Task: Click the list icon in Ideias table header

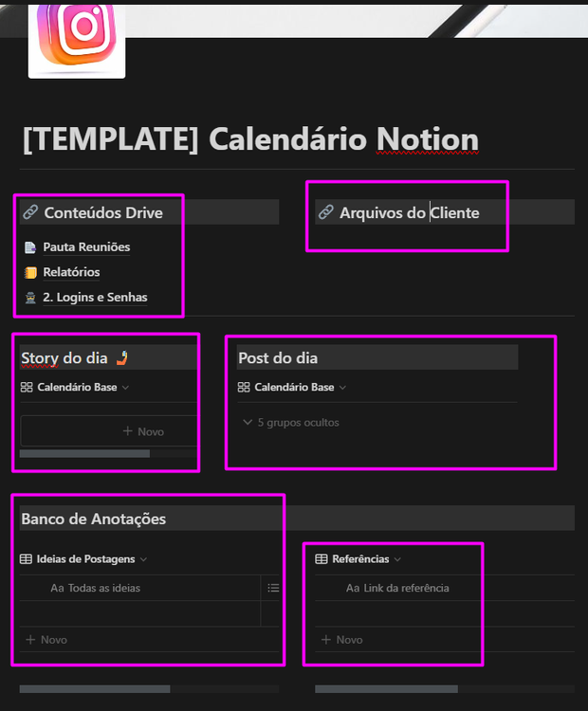Action: [x=273, y=588]
